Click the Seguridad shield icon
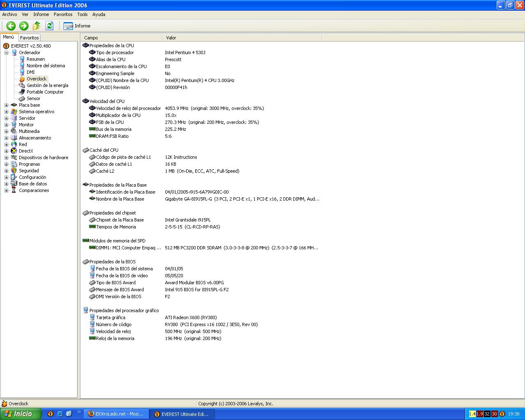Viewport: 525px width, 420px height. point(14,171)
